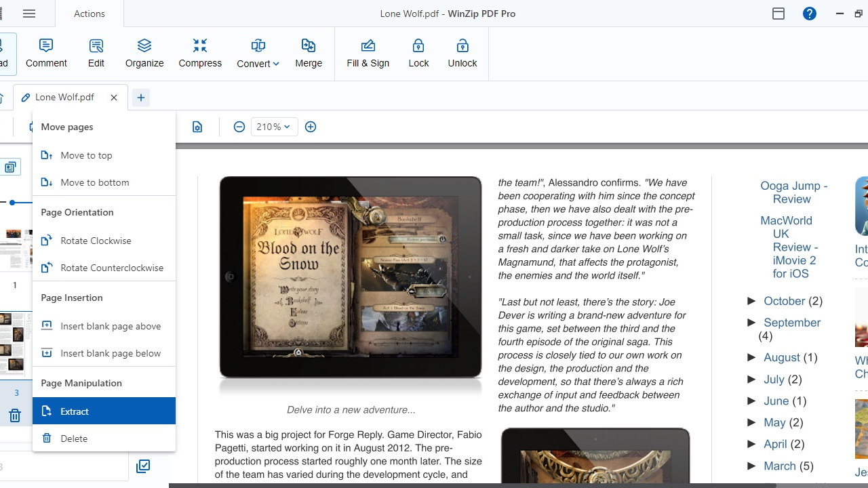Expand the April archive triangle

tap(751, 444)
